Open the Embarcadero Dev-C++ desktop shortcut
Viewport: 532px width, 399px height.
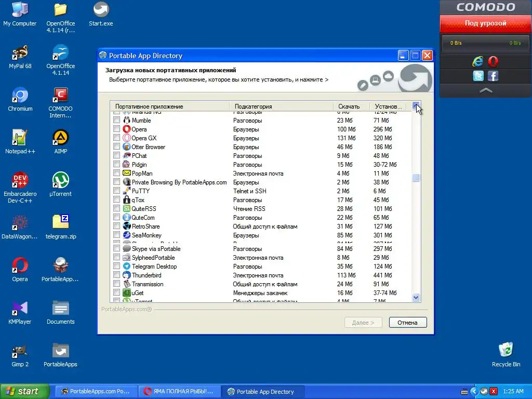click(20, 188)
